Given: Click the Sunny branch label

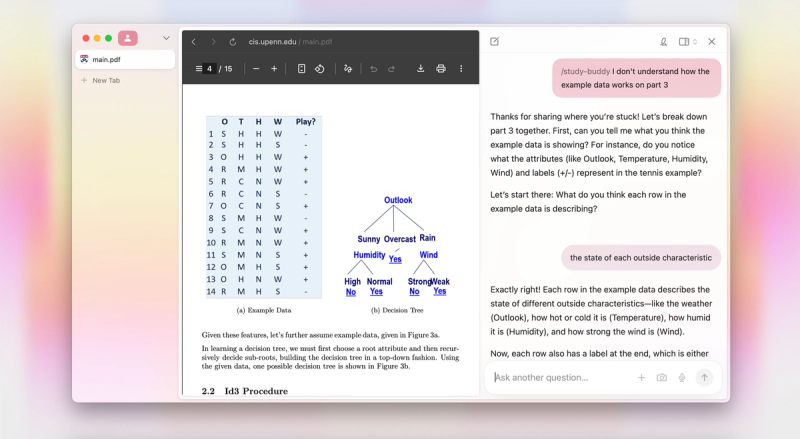Looking at the screenshot, I should [368, 239].
